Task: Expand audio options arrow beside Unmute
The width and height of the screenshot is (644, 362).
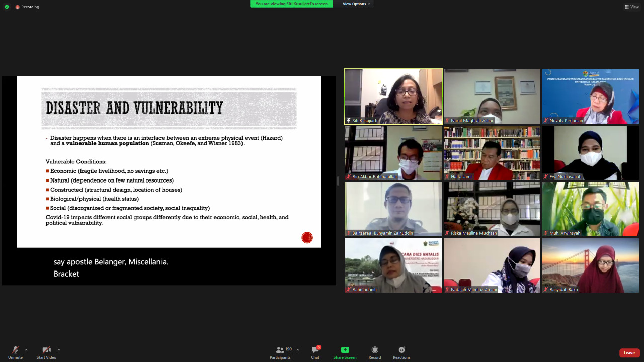Action: click(26, 350)
